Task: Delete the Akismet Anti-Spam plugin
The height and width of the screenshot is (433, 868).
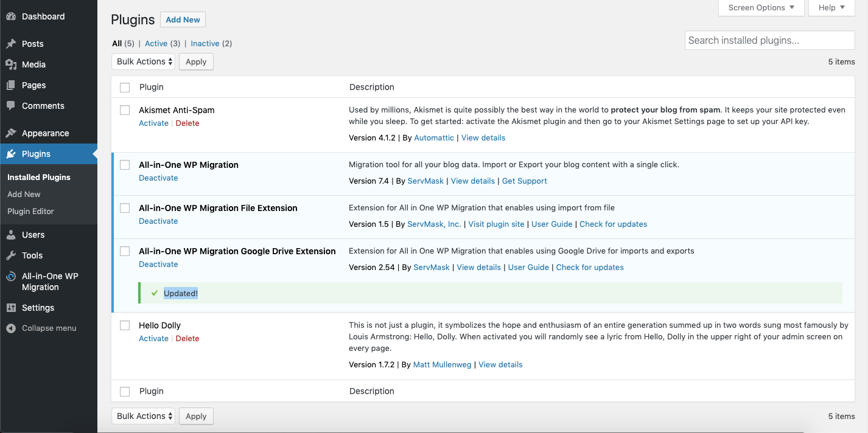Action: click(x=187, y=123)
